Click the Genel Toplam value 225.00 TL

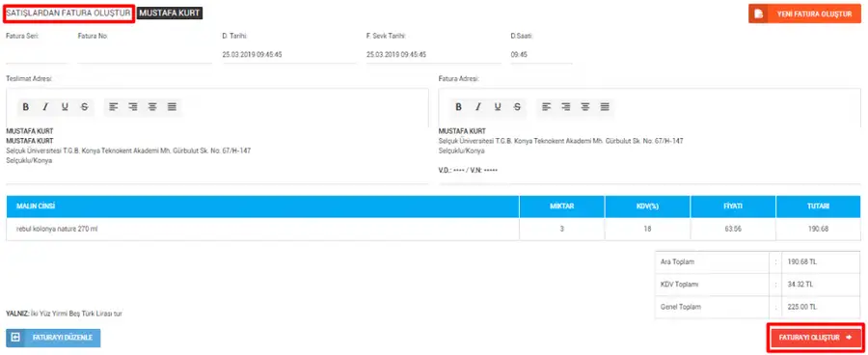[802, 307]
